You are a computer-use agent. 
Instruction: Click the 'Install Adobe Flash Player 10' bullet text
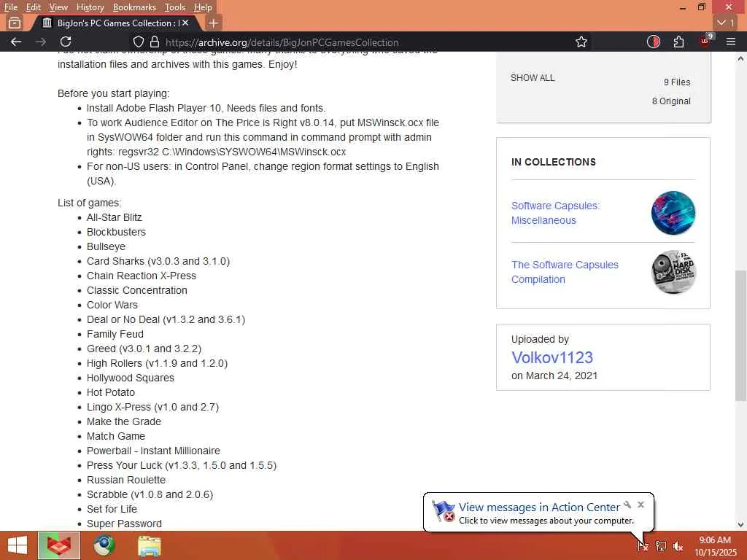(206, 108)
